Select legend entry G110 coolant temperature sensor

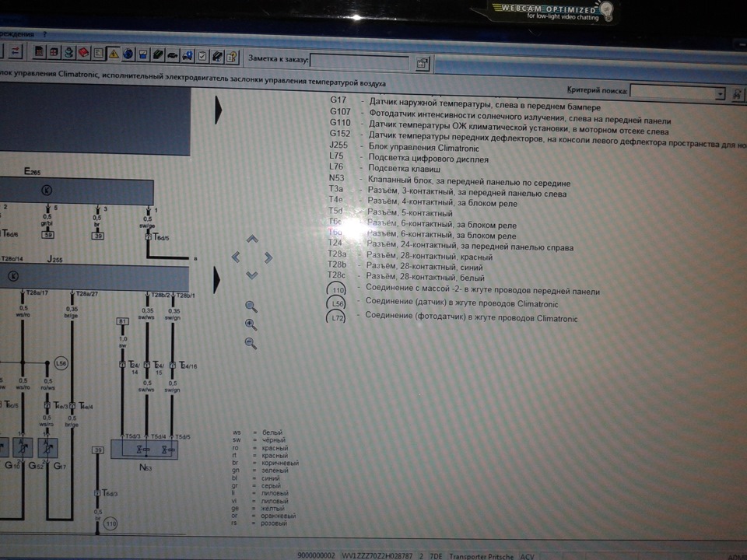click(x=499, y=127)
